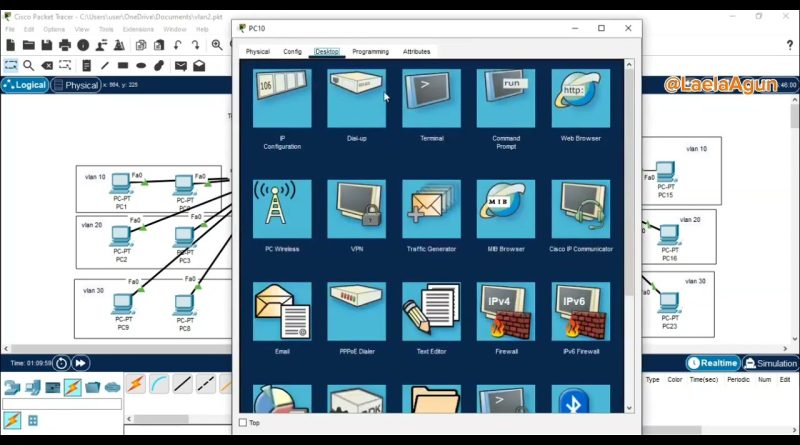Switch to Logical workspace view
800x445 pixels.
(x=24, y=85)
